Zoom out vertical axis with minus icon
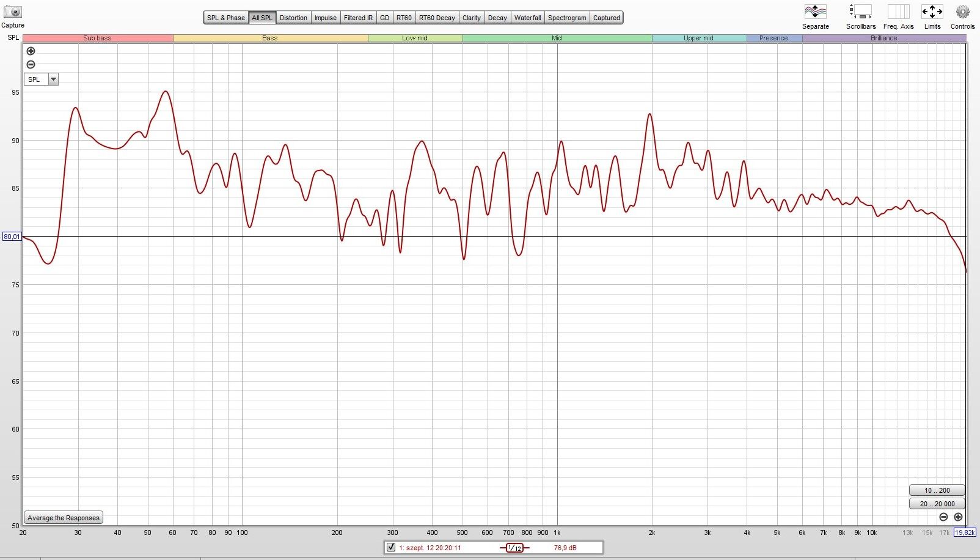The image size is (980, 560). [31, 65]
